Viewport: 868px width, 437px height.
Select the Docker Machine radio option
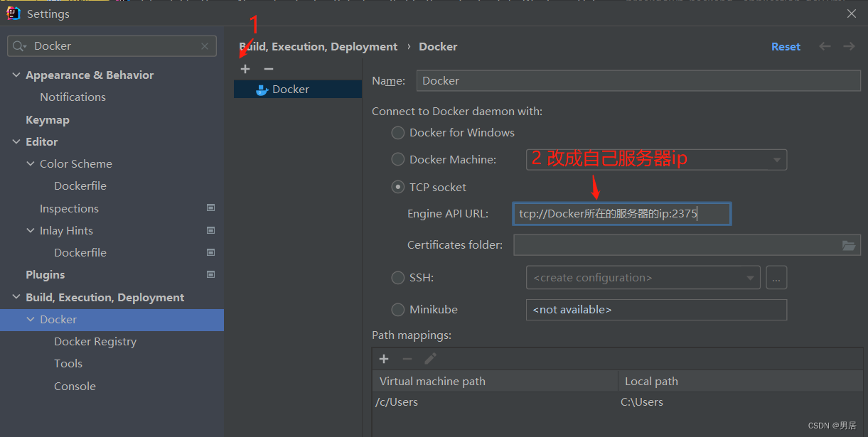click(398, 160)
